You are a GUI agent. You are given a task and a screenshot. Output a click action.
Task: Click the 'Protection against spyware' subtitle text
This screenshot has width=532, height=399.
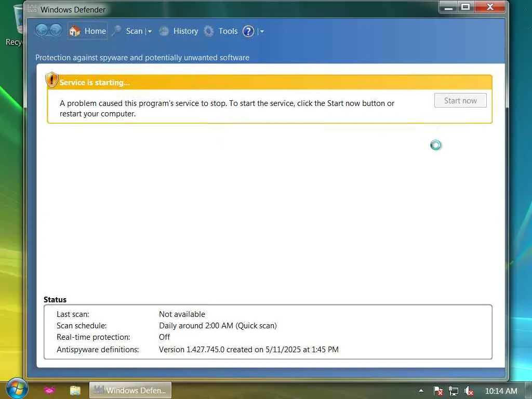[x=142, y=58]
